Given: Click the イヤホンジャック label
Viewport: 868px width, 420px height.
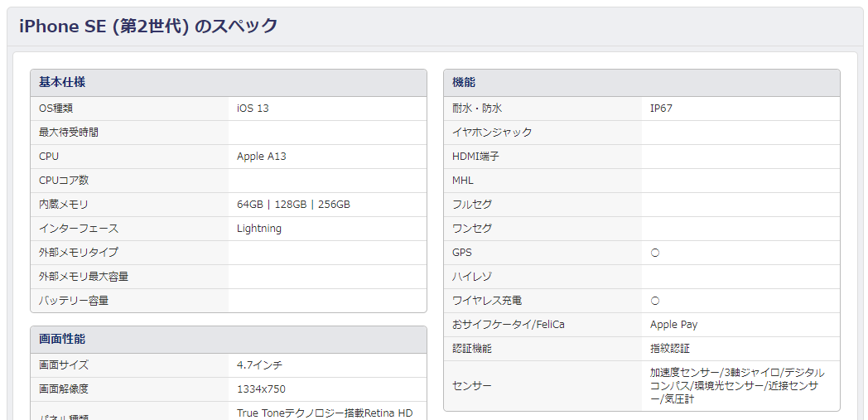Looking at the screenshot, I should pyautogui.click(x=492, y=133).
